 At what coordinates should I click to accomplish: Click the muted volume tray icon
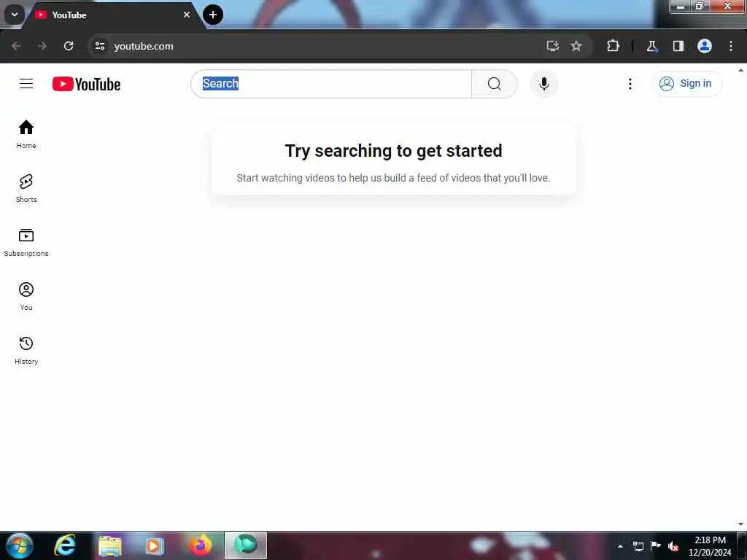673,546
